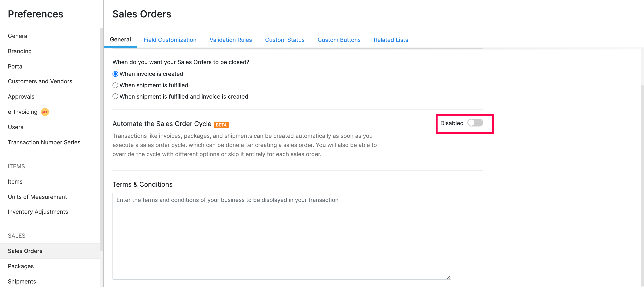Choose 'When shipment is fulfilled and invoice is created'
644x287 pixels.
(115, 96)
